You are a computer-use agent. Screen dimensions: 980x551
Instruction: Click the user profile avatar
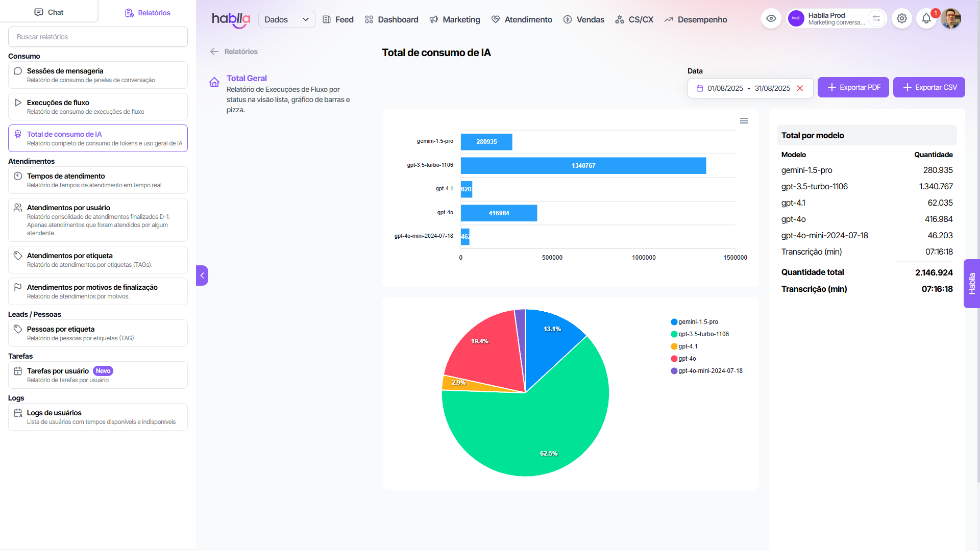coord(951,19)
